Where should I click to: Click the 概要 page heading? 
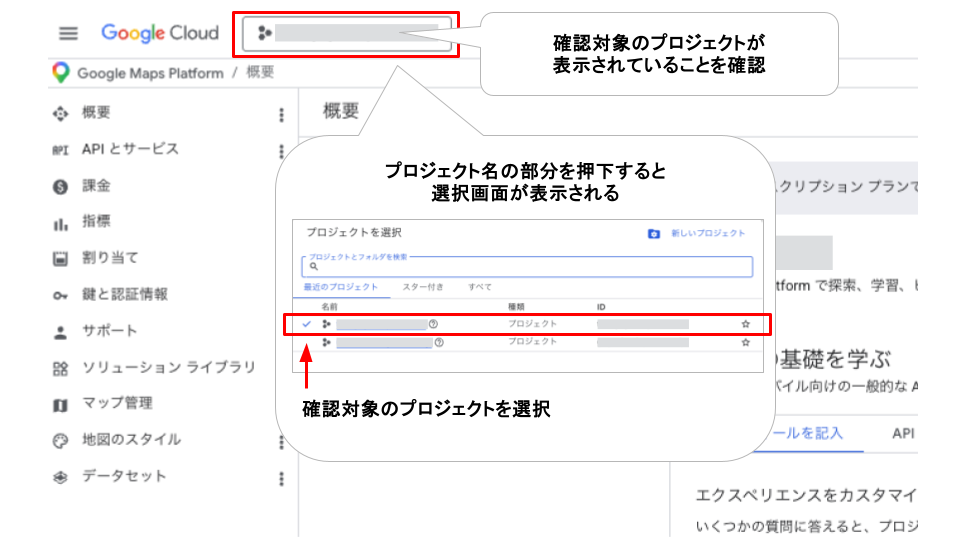pyautogui.click(x=341, y=111)
